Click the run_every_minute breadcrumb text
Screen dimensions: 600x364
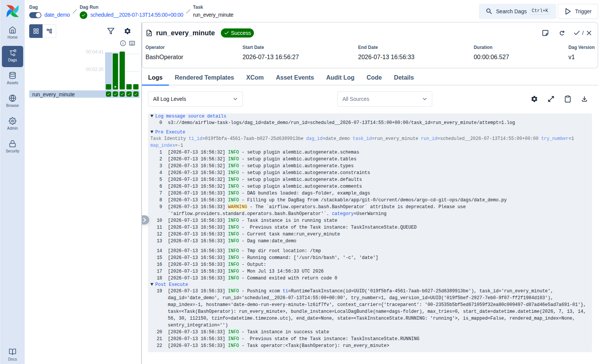point(213,15)
